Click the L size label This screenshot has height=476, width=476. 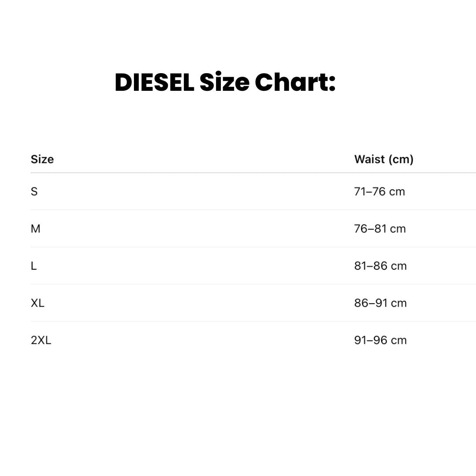(x=34, y=266)
